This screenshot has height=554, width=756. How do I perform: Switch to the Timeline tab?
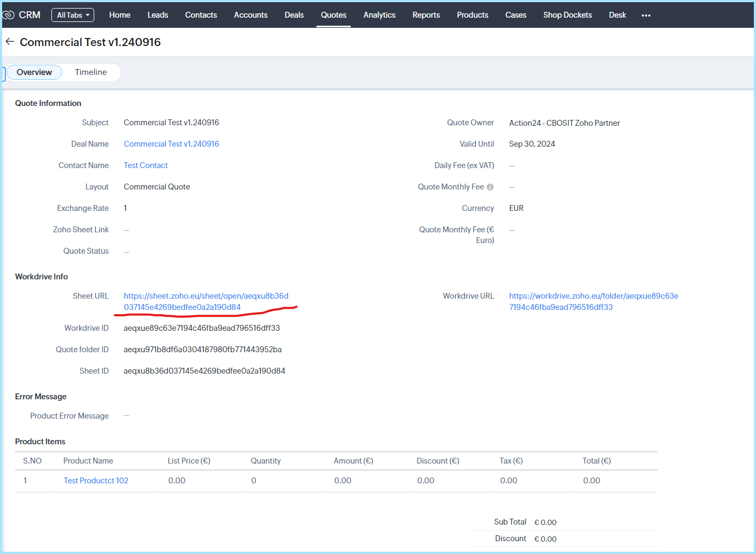pos(90,72)
